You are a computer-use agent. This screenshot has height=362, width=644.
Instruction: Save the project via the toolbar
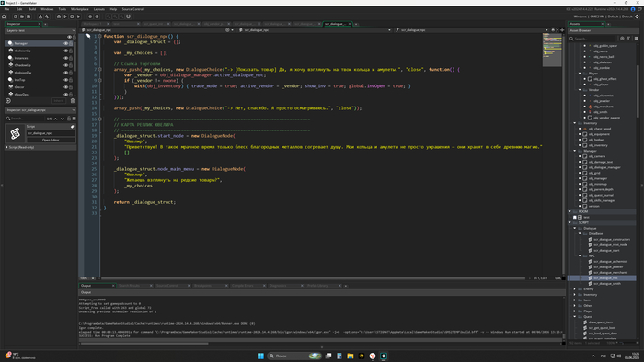(29, 17)
